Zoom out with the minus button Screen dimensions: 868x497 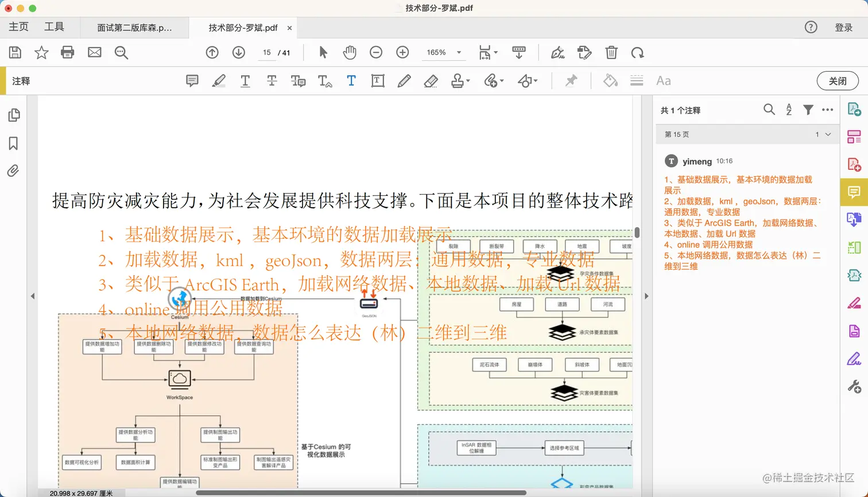pos(376,53)
